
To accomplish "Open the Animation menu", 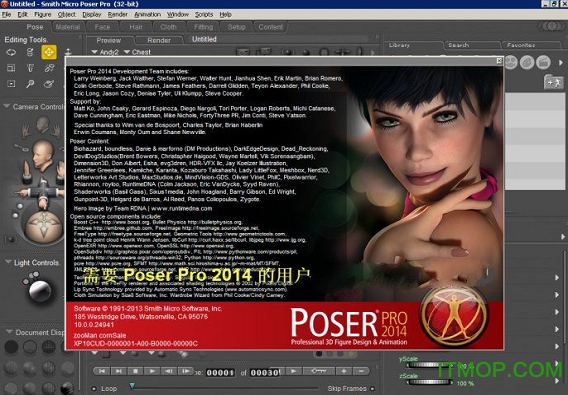I will (x=147, y=14).
